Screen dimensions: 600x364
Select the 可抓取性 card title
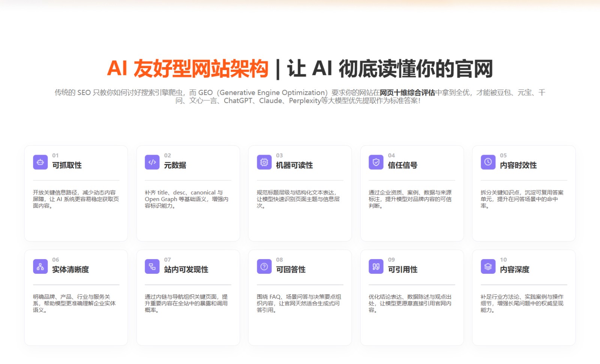click(67, 165)
